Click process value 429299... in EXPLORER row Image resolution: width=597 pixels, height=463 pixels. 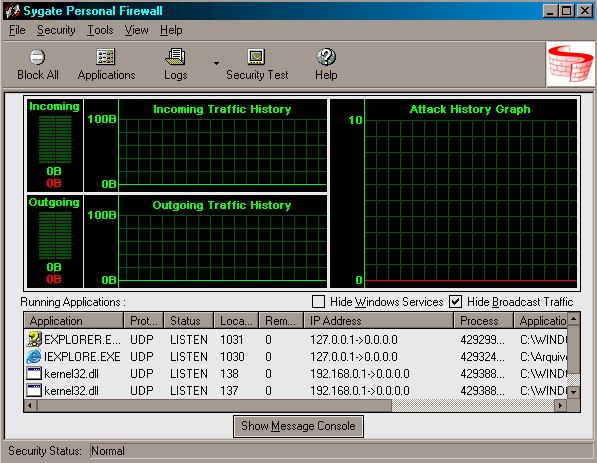coord(482,339)
